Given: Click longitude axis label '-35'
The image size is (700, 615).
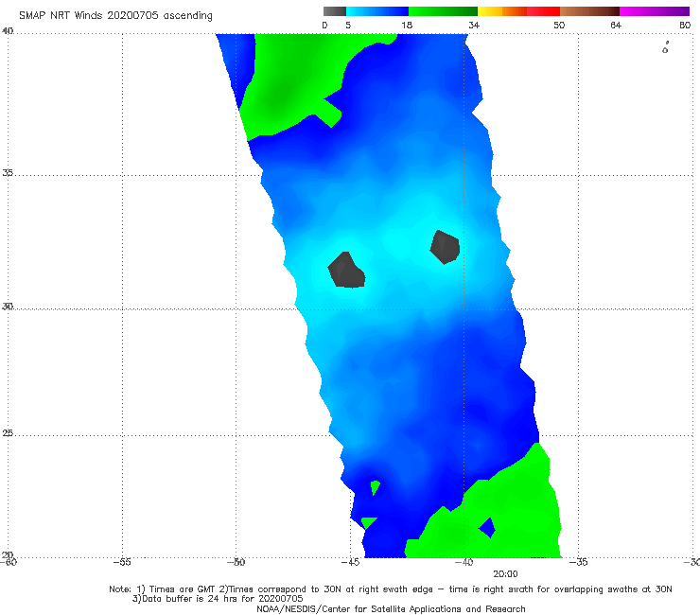Looking at the screenshot, I should click(578, 562).
